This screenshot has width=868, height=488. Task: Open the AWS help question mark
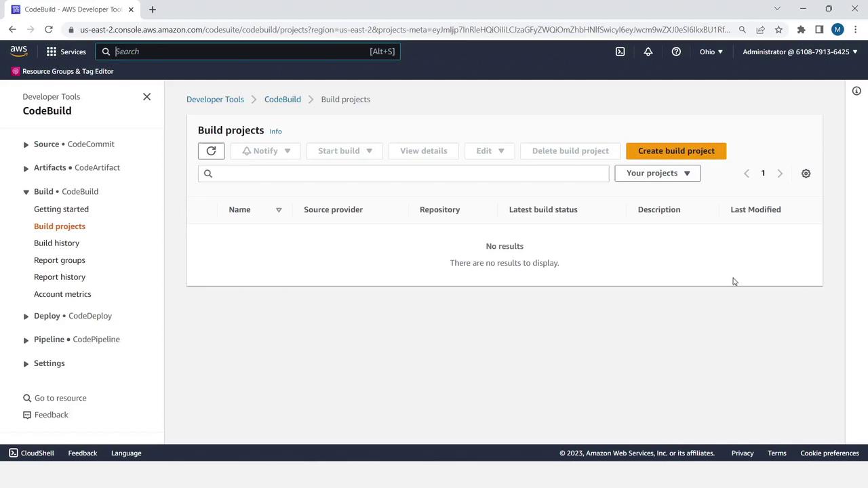(x=676, y=52)
